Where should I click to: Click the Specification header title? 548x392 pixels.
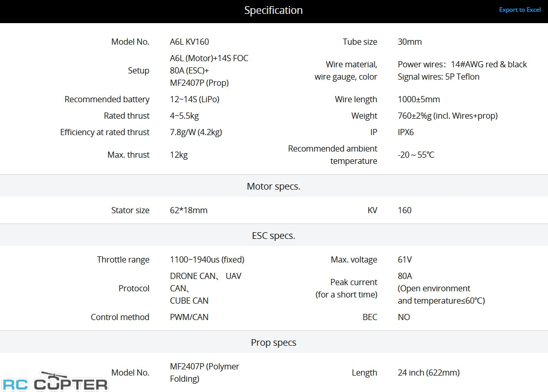(273, 10)
